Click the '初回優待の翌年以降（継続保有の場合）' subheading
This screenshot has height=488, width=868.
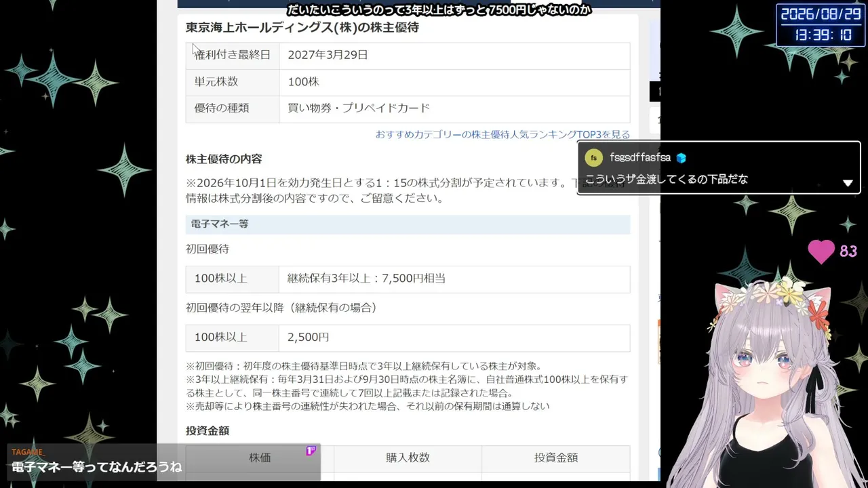pos(281,308)
